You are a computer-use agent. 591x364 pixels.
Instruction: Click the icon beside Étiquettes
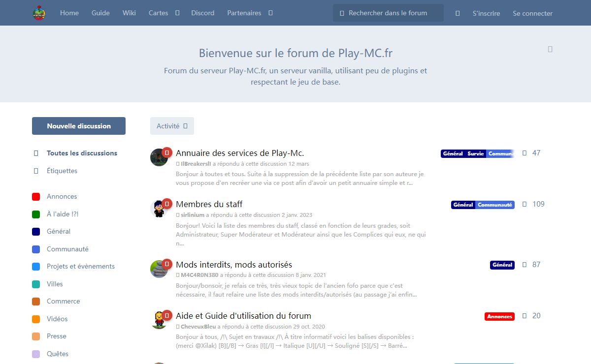[x=36, y=171]
